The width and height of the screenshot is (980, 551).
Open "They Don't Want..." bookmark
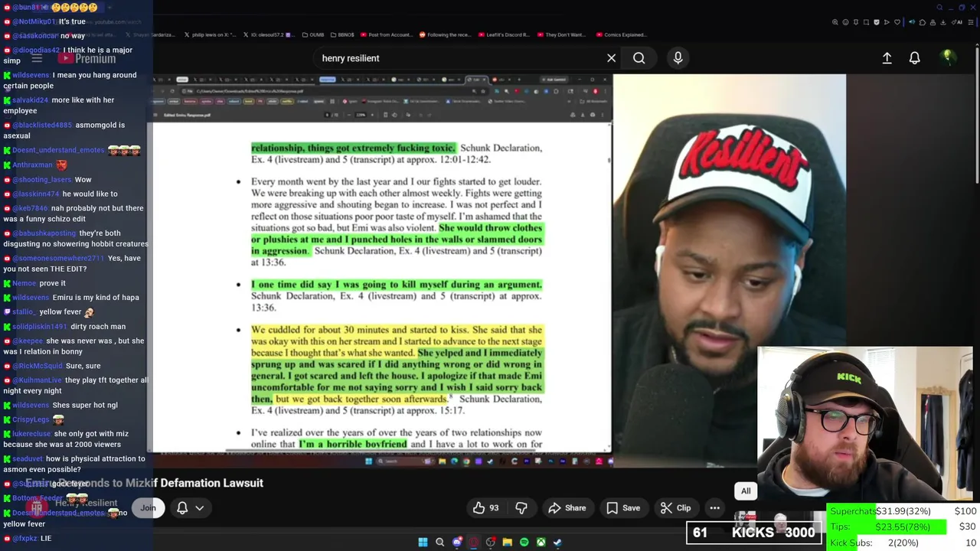click(561, 34)
